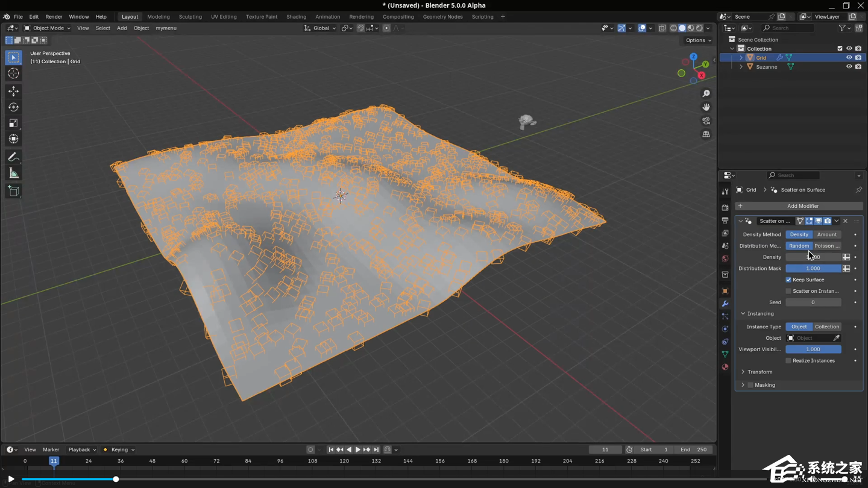The height and width of the screenshot is (488, 868).
Task: Jump to the end frame with the playback control
Action: tap(376, 449)
